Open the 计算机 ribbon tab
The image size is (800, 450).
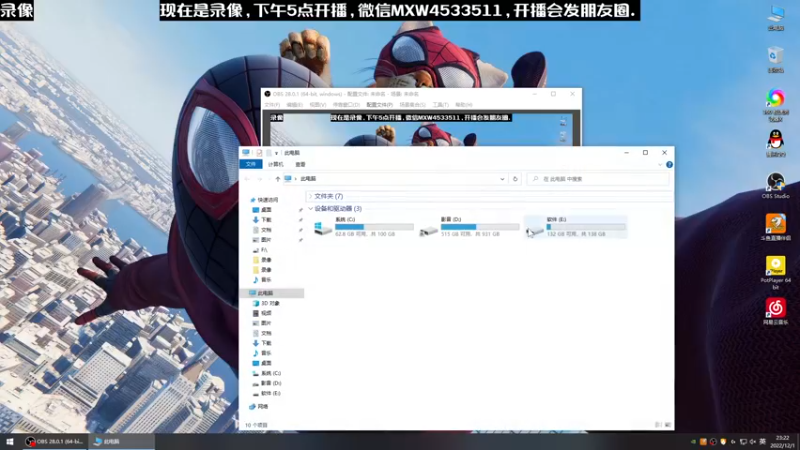pyautogui.click(x=276, y=164)
